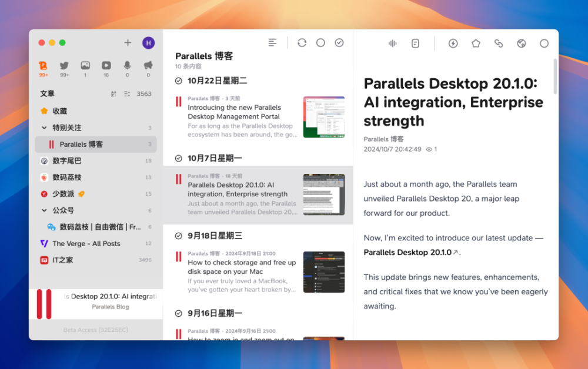588x369 pixels.
Task: Collapse the 公众号 group
Action: click(44, 210)
